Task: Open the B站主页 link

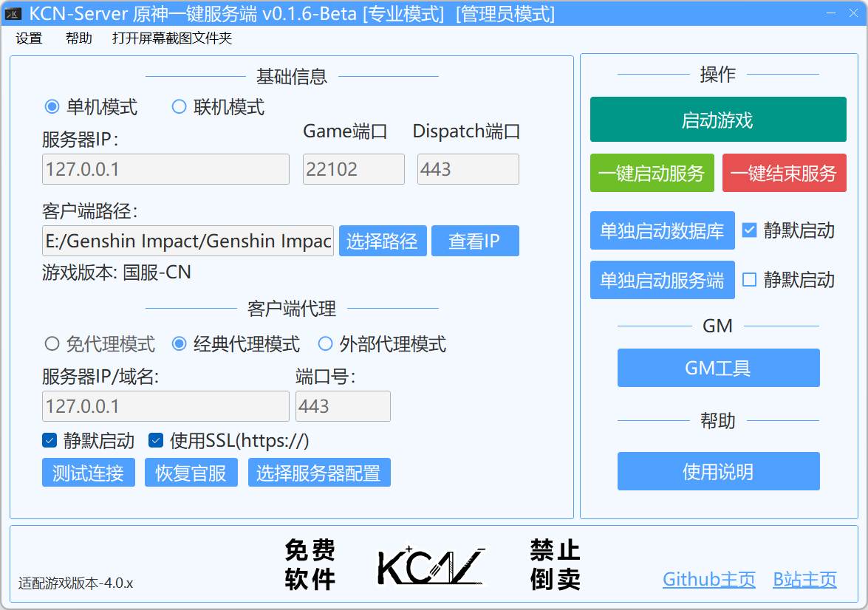Action: click(x=805, y=580)
